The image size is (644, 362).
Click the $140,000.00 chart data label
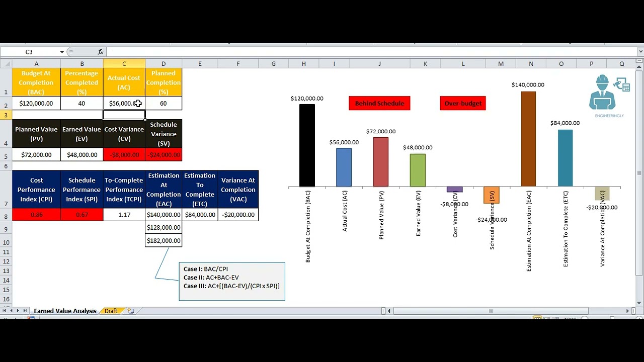[x=528, y=85]
